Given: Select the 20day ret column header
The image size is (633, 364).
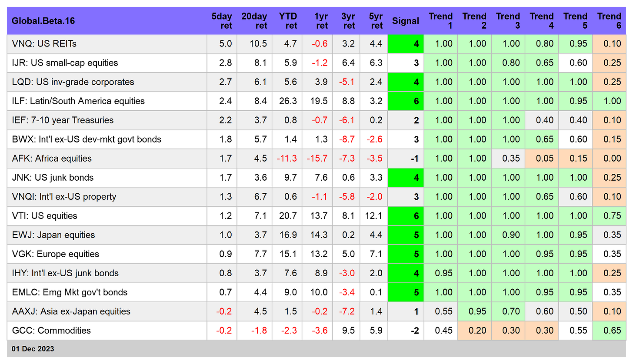Looking at the screenshot, I should click(254, 21).
